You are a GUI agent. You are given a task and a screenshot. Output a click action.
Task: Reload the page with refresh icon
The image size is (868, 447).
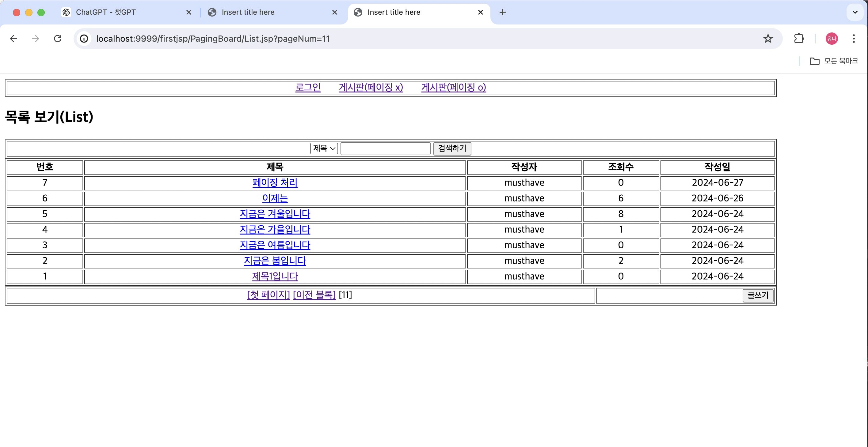point(58,39)
